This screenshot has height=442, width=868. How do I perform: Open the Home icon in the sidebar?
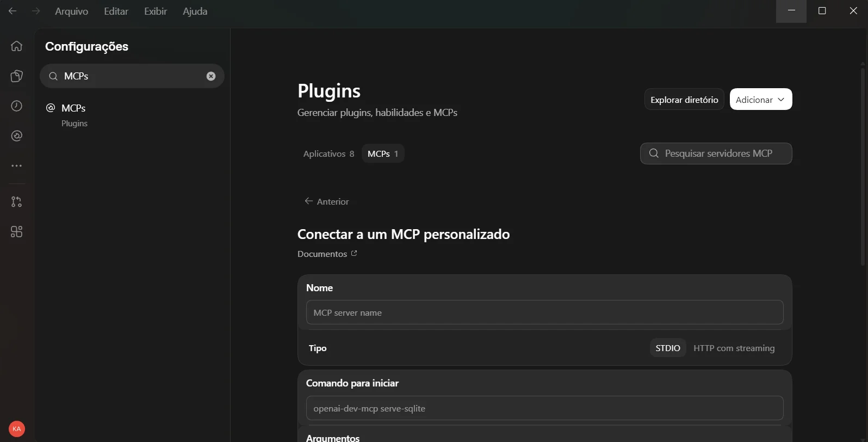pyautogui.click(x=17, y=46)
